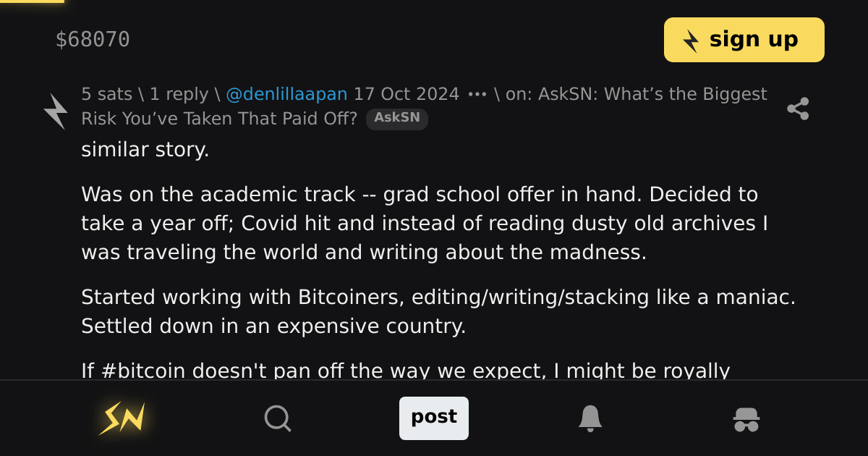
Task: Click the $68070 bitcoin price ticker
Action: (93, 40)
